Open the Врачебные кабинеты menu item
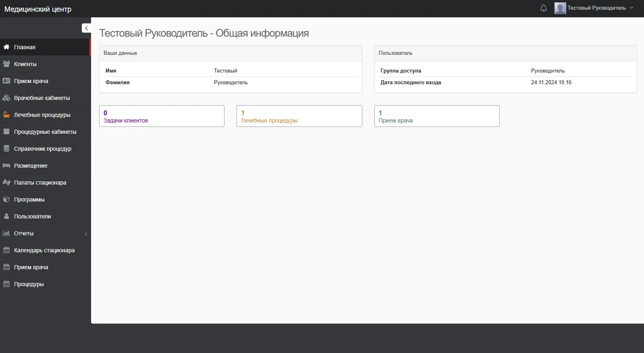The image size is (644, 353). (x=42, y=98)
